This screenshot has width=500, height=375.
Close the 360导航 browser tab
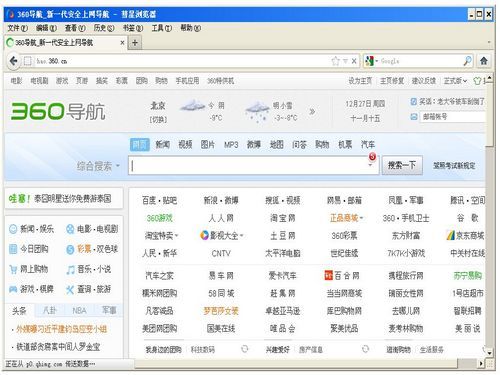122,43
